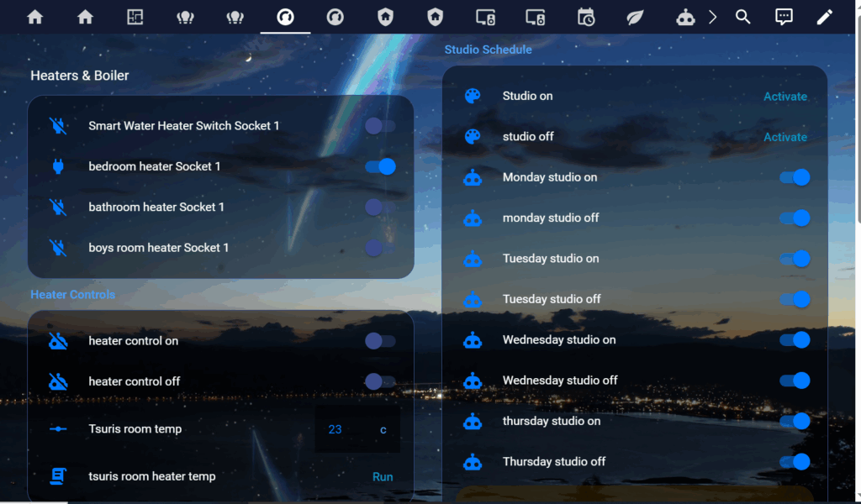Click the monday studio off robot icon
The height and width of the screenshot is (504, 861).
pyautogui.click(x=473, y=218)
